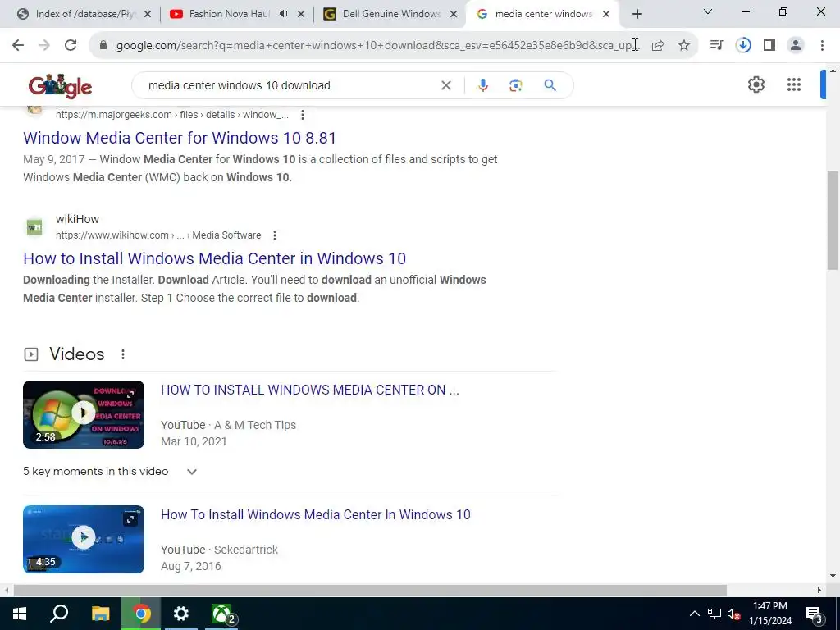The height and width of the screenshot is (630, 840).
Task: Search by image with Google Lens
Action: point(515,85)
